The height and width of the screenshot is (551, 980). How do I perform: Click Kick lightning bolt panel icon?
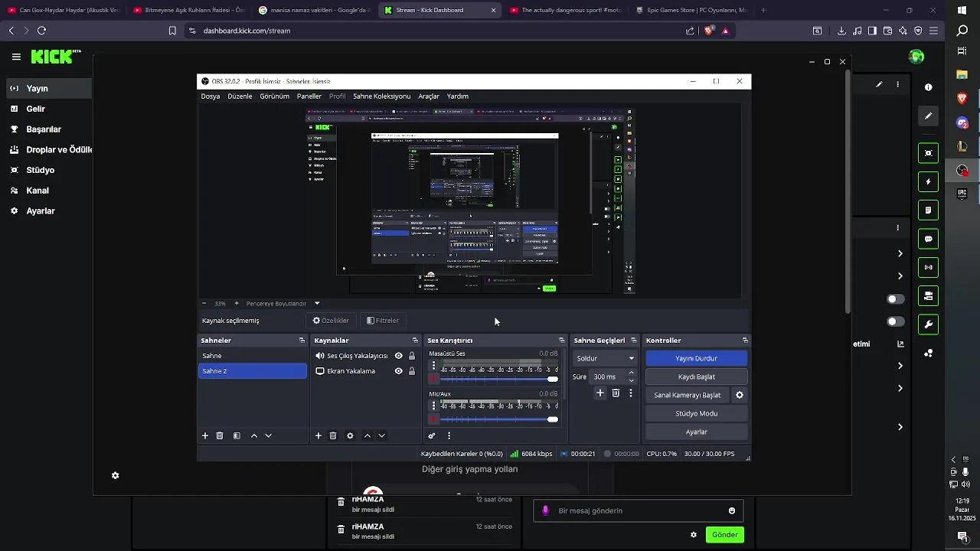928,181
